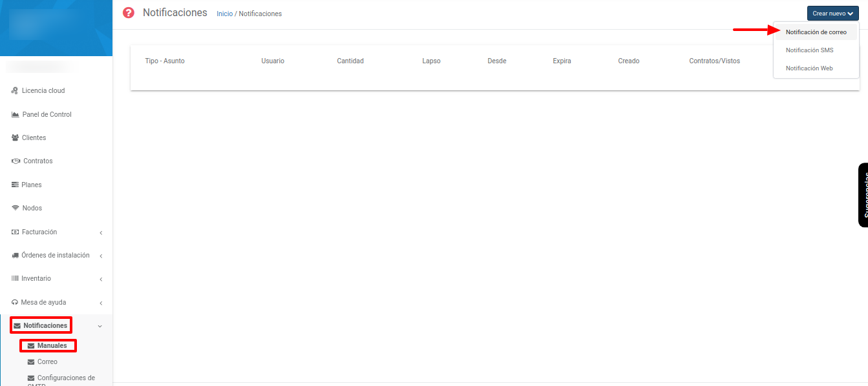Screen dimensions: 868x386
Task: Click the Contratos/Vistos column header
Action: click(715, 61)
